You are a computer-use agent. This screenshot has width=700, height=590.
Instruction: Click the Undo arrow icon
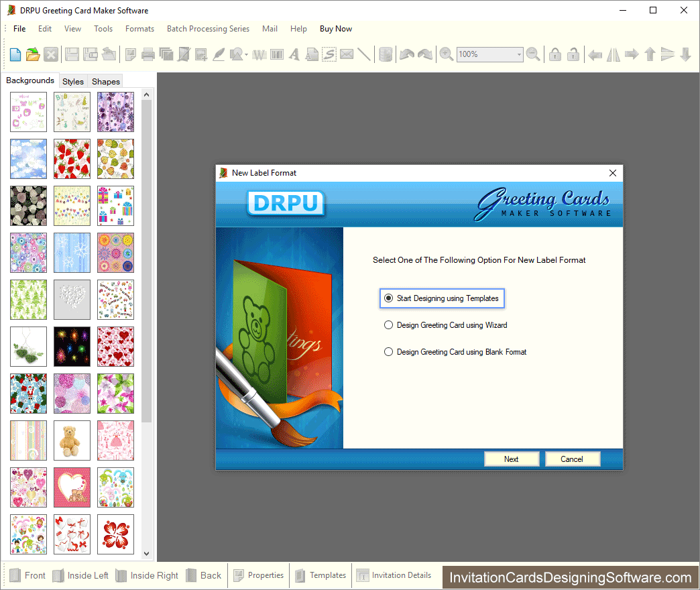407,54
